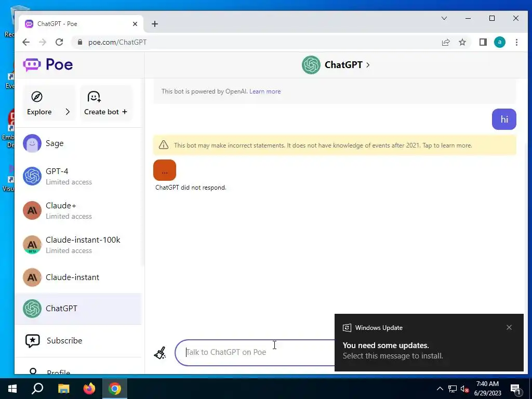
Task: Click the yellow 'Tap to learn more' banner
Action: coord(335,145)
